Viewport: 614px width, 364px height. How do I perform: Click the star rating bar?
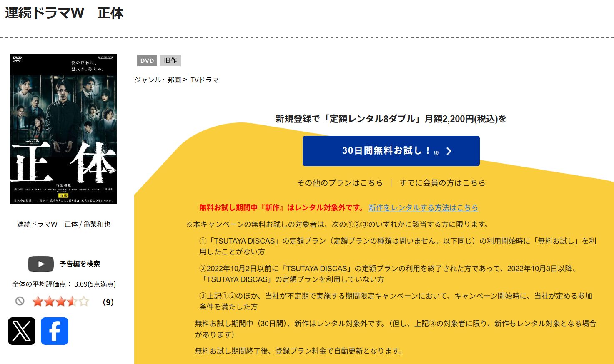[61, 301]
